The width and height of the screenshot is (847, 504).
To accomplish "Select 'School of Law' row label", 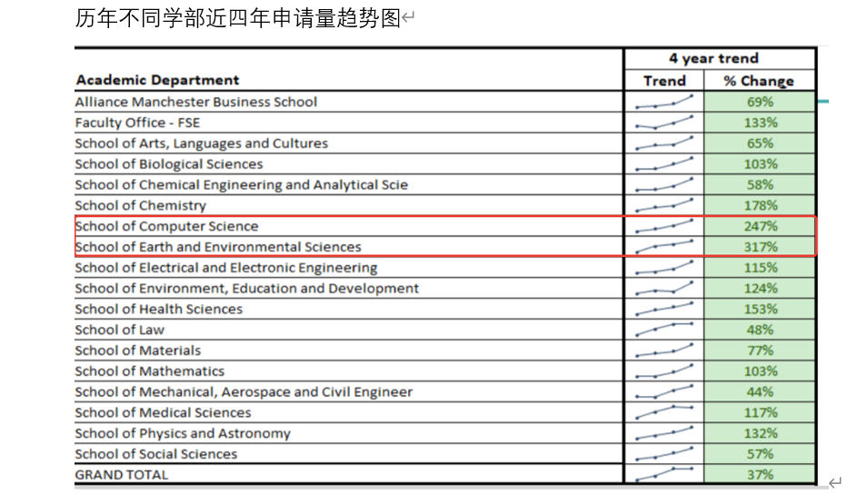I will click(x=119, y=330).
